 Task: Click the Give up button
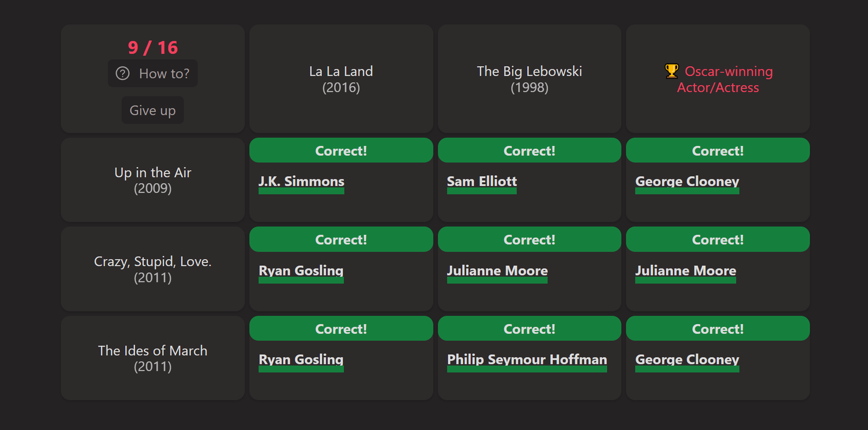[152, 110]
